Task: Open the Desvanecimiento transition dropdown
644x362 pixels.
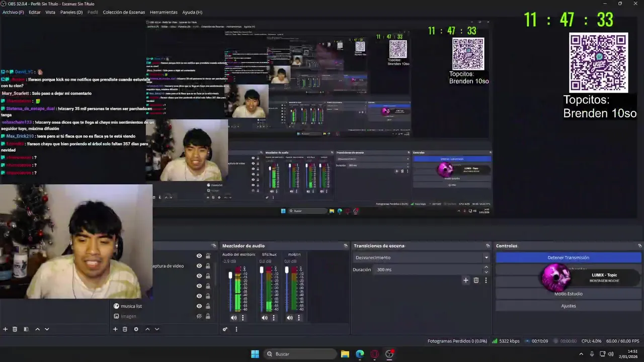Action: click(421, 257)
